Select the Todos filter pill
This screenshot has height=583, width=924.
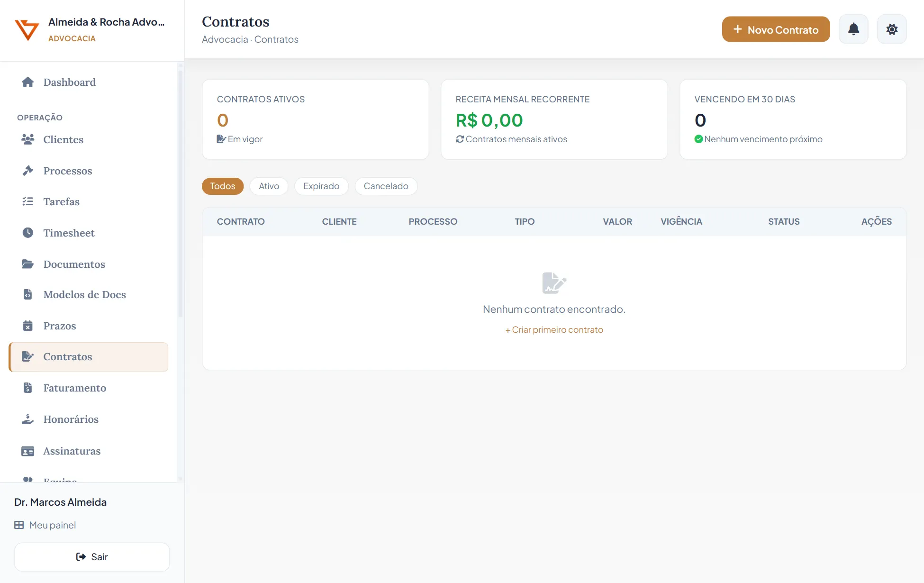point(223,186)
